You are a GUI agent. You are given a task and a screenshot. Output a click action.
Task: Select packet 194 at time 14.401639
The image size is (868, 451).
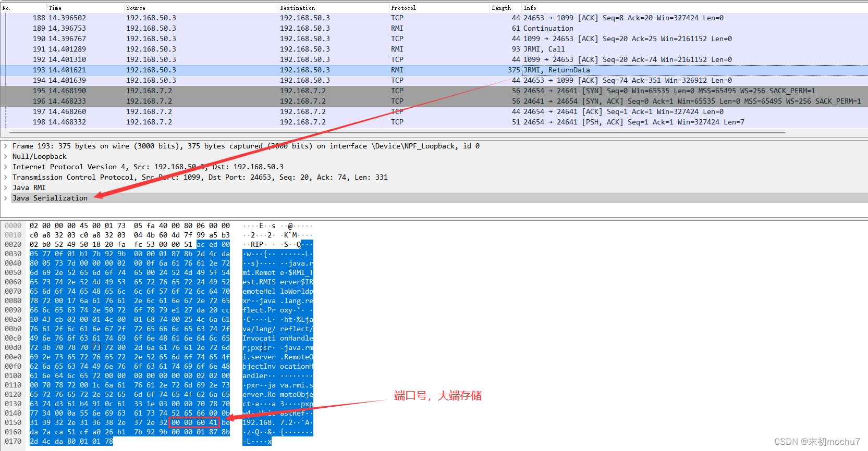(x=434, y=81)
